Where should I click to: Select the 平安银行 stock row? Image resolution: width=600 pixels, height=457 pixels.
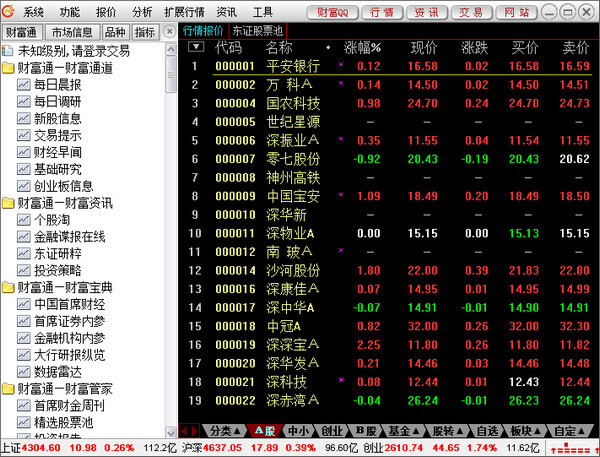389,66
